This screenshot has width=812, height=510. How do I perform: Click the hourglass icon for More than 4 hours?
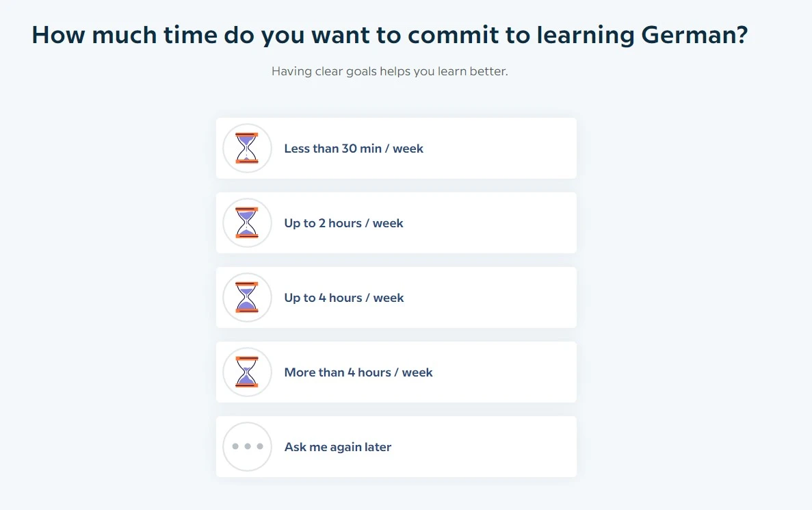(x=247, y=372)
